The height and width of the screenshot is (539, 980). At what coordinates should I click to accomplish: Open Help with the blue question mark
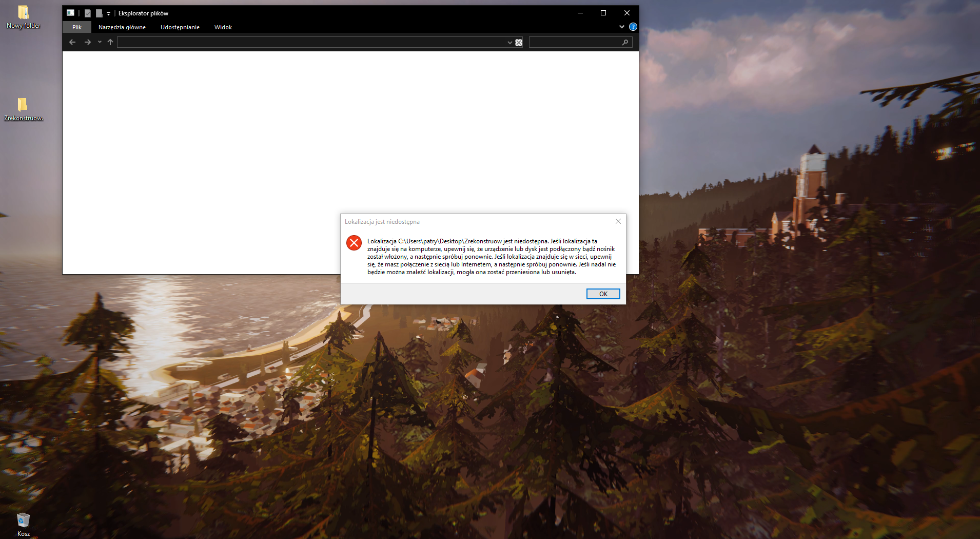[x=633, y=27]
